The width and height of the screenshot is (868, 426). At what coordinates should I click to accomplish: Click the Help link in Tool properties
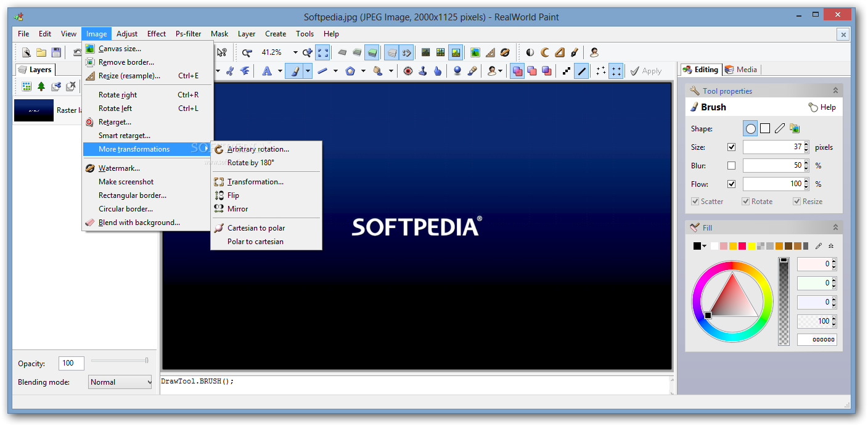822,107
